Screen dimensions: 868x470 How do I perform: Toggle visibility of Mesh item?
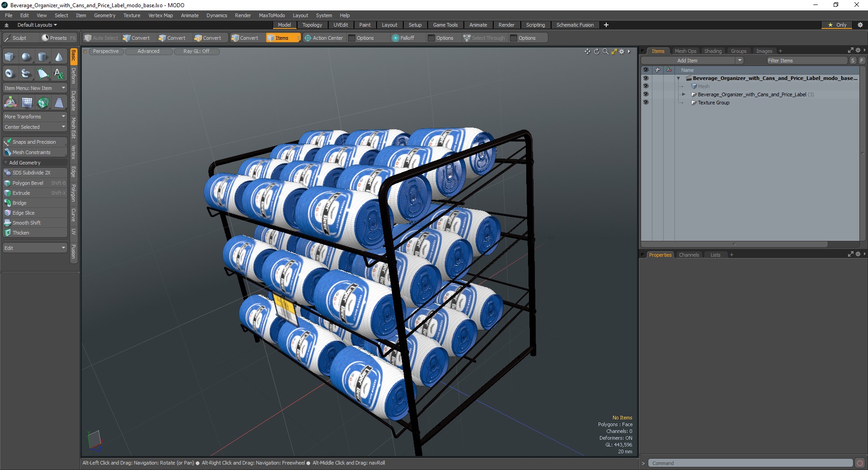click(x=646, y=86)
